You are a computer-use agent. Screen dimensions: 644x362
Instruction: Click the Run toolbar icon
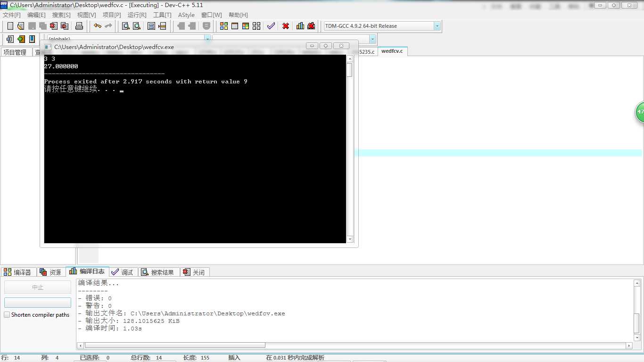click(x=235, y=26)
